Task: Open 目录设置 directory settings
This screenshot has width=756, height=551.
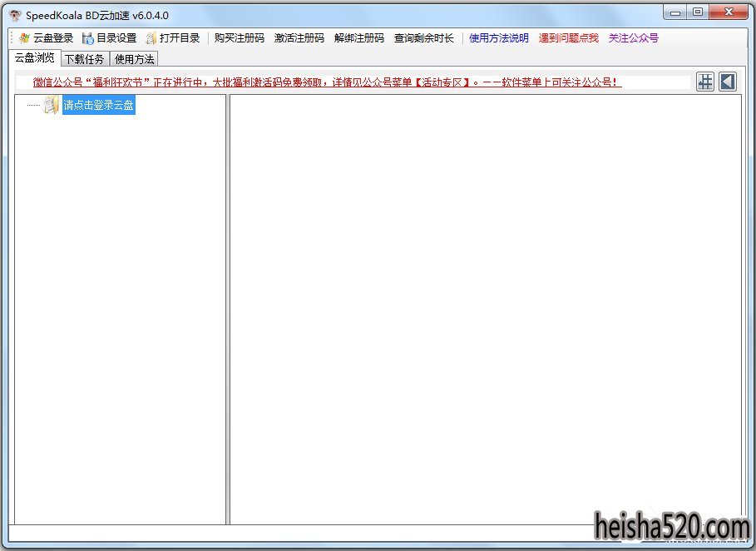Action: 110,38
